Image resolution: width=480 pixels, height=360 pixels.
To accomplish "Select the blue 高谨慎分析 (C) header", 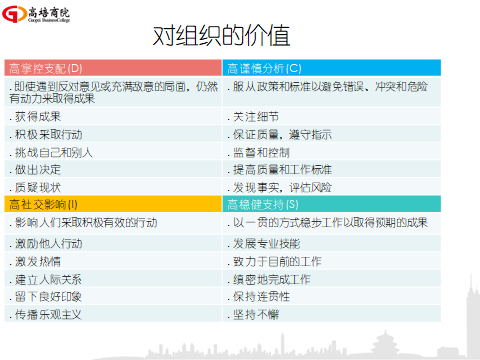I will [332, 68].
